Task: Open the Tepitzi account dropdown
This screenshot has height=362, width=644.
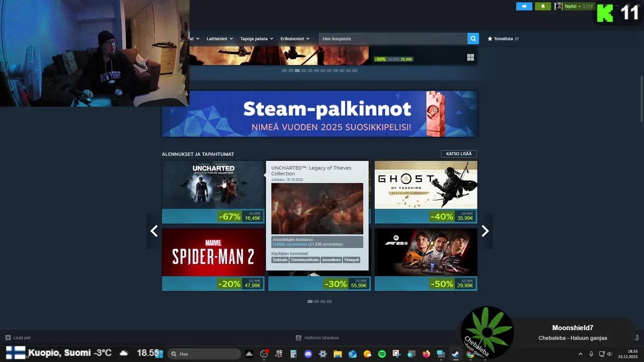Action: [573, 7]
